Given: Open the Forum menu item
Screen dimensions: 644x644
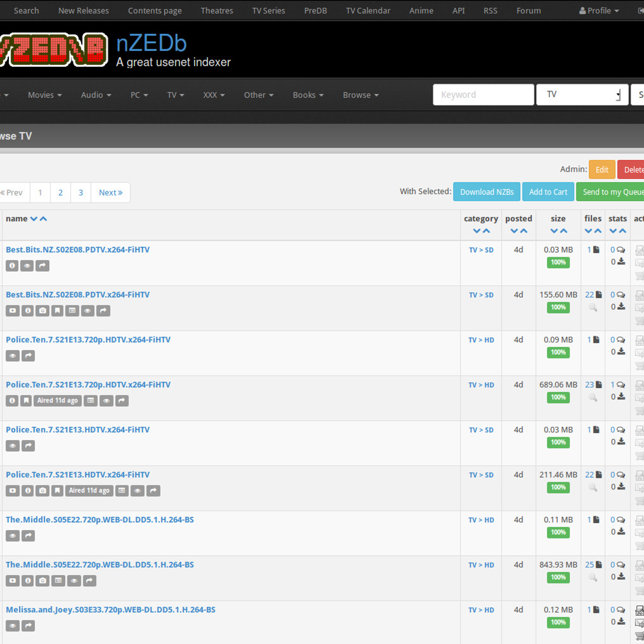Looking at the screenshot, I should 529,11.
